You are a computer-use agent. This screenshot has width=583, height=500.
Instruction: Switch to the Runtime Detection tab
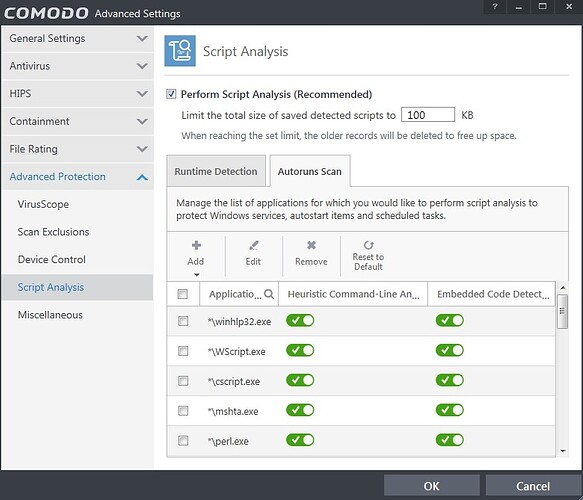coord(216,171)
